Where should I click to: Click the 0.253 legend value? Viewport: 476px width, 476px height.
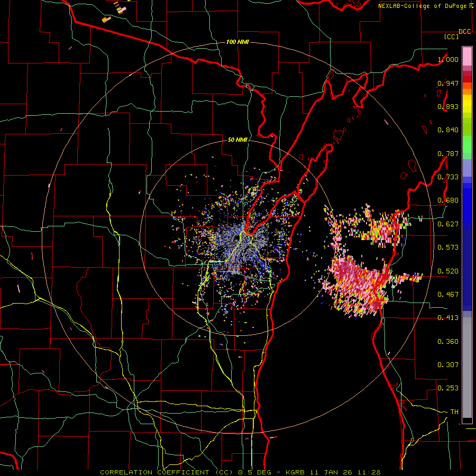[x=448, y=388]
